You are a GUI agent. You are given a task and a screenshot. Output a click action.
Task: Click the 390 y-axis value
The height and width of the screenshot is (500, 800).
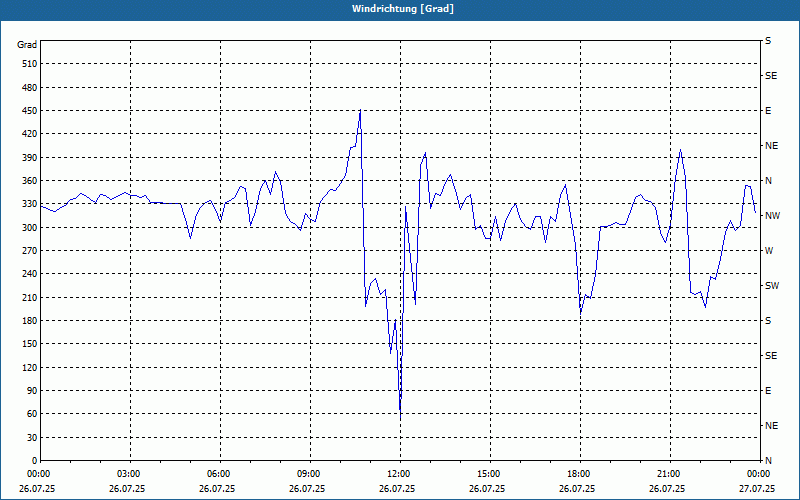point(30,158)
